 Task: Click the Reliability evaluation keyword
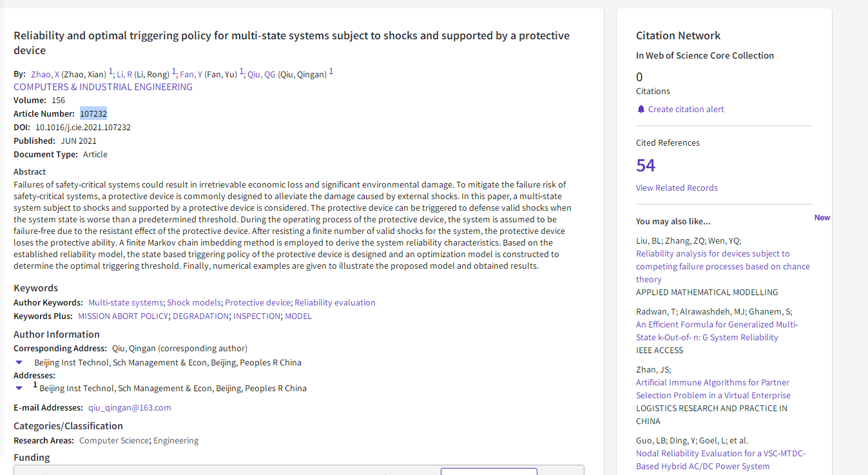click(334, 303)
